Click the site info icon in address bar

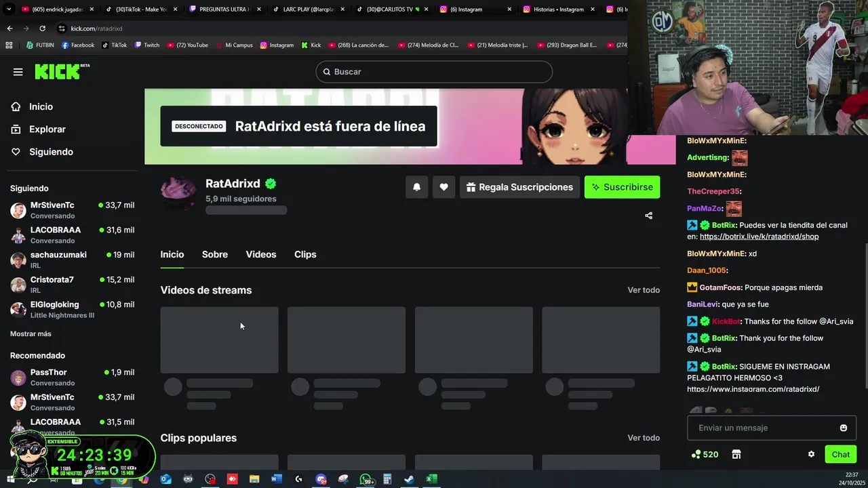(62, 28)
